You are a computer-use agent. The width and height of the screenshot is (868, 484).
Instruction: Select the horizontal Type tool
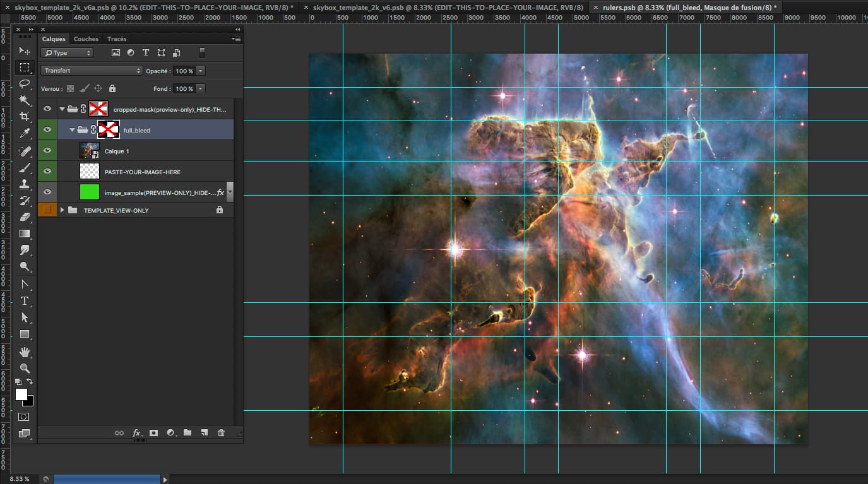click(x=25, y=301)
